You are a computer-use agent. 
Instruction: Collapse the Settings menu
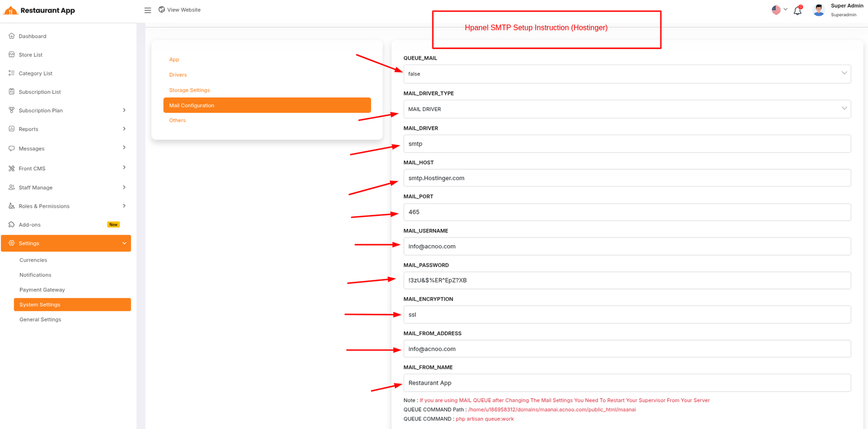tap(124, 244)
